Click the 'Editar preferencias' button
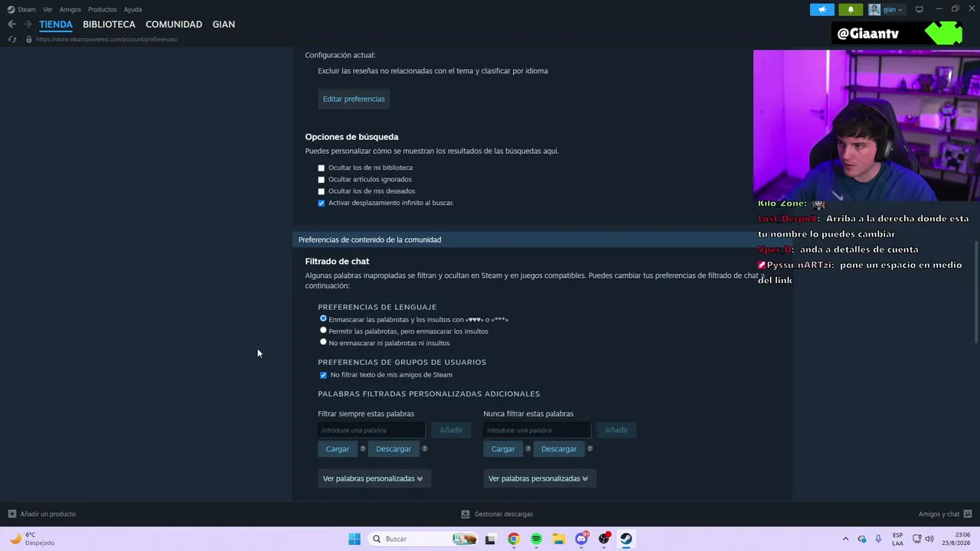 354,99
